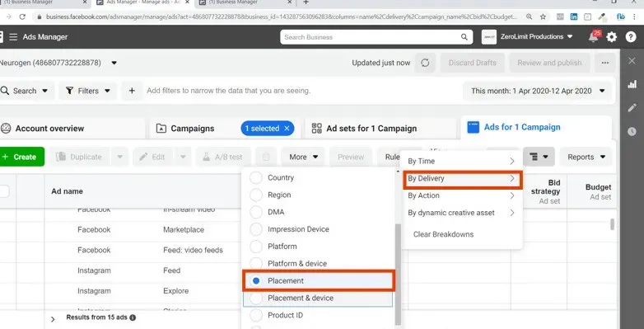Screen dimensions: 644x329
Task: Open the notifications bell showing 25
Action: click(594, 36)
